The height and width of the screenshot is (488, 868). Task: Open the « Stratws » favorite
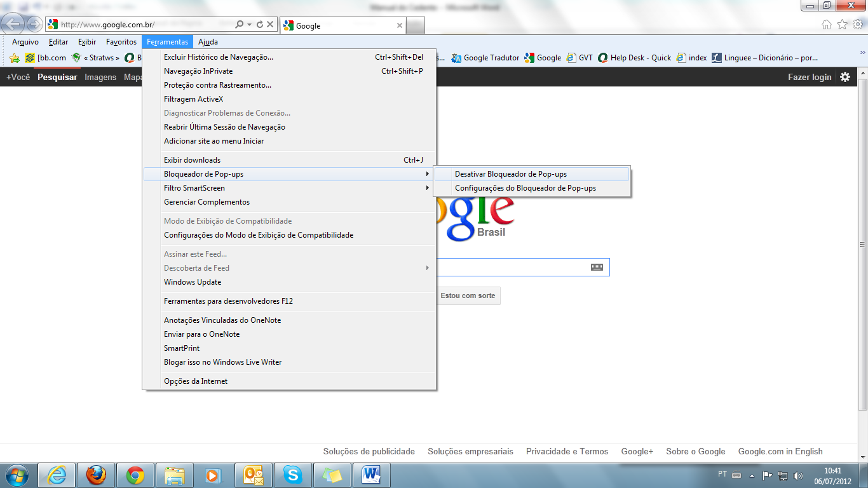(96, 58)
